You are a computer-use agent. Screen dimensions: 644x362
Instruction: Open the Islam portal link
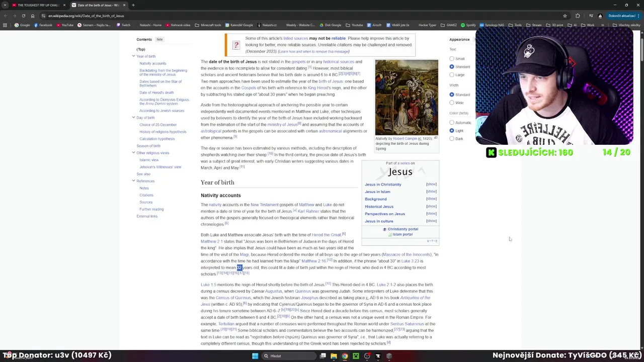point(402,234)
